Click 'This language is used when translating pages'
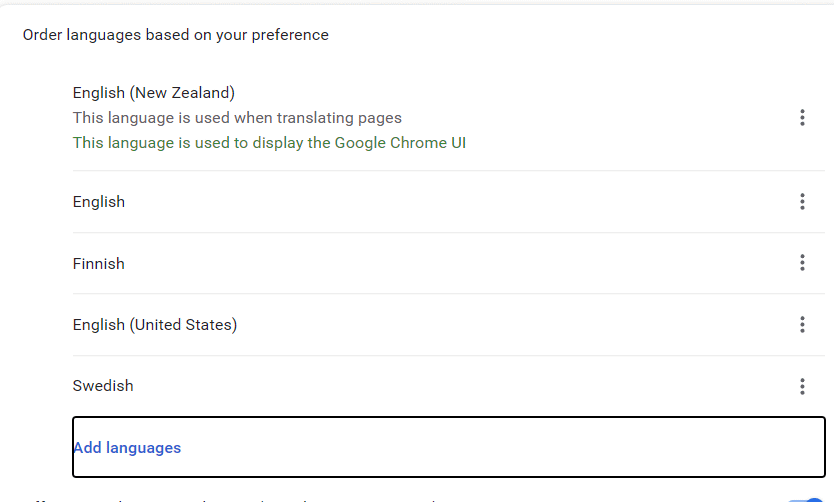This screenshot has height=502, width=834. click(x=237, y=118)
